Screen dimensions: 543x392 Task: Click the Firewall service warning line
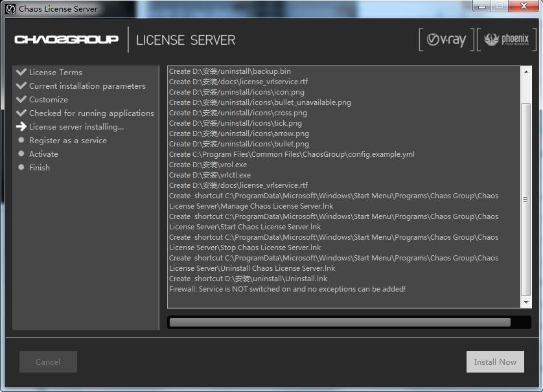[288, 289]
